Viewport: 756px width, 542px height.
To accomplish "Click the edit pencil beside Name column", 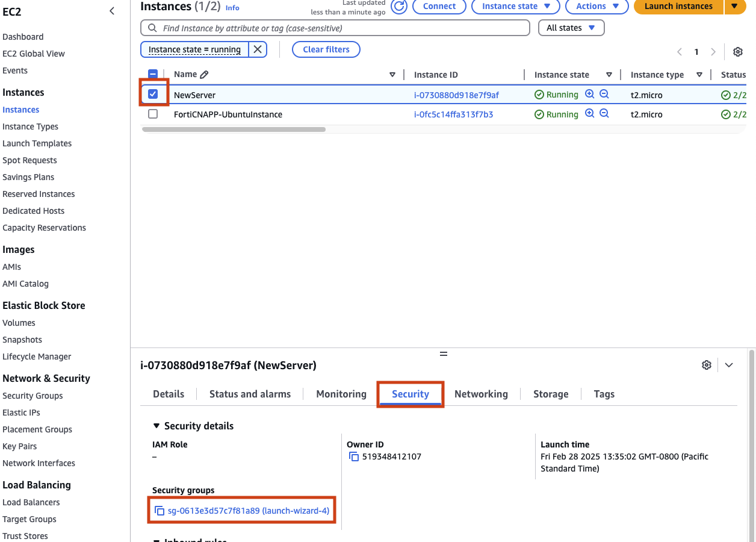I will click(x=204, y=75).
